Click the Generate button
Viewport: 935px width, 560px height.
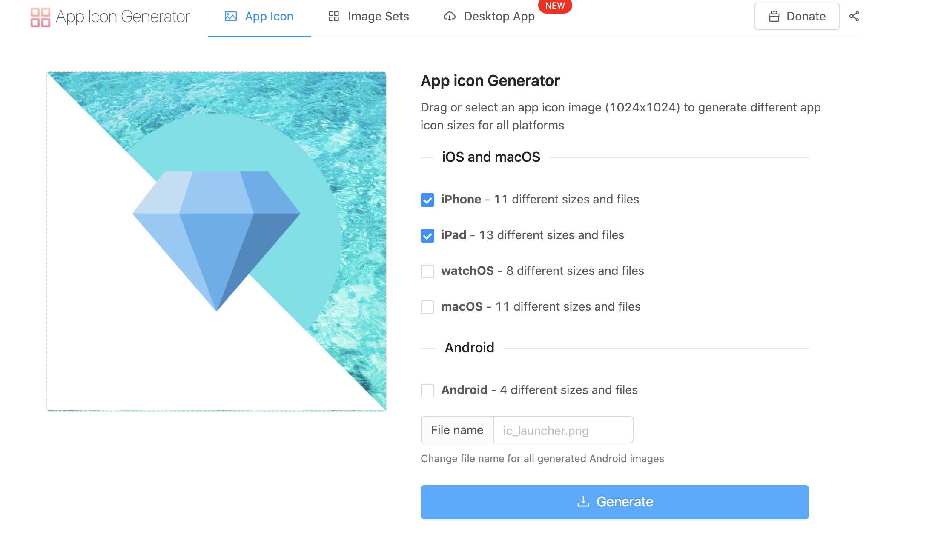click(615, 502)
